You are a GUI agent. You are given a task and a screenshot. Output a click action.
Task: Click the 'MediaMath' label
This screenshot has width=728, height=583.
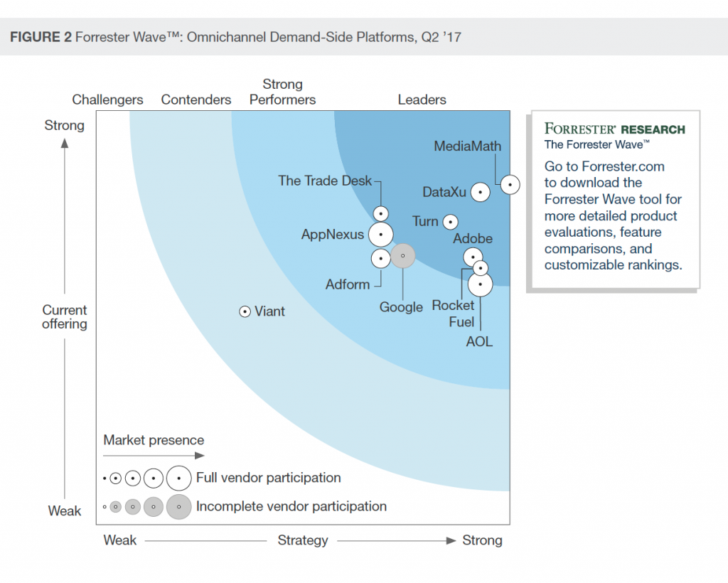467,146
